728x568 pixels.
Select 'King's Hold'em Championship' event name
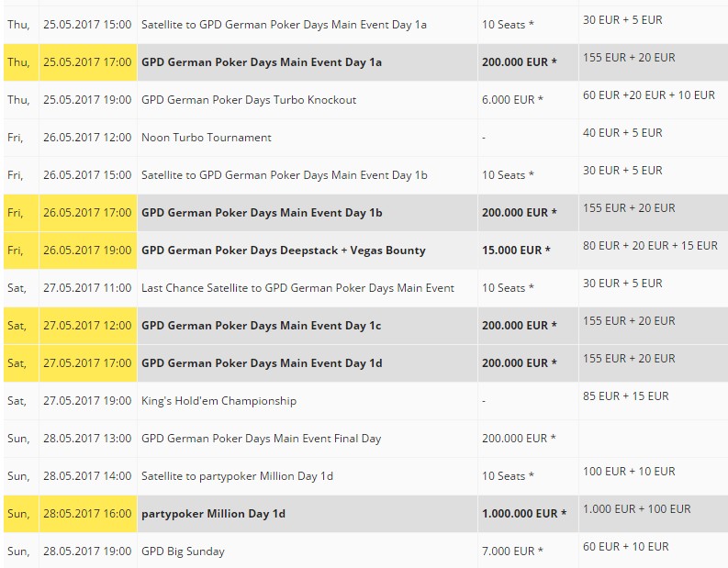tap(218, 400)
